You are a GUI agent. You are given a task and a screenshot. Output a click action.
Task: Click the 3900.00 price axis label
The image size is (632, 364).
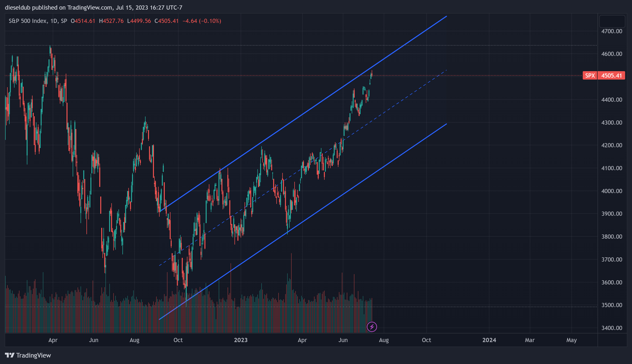[x=612, y=214]
